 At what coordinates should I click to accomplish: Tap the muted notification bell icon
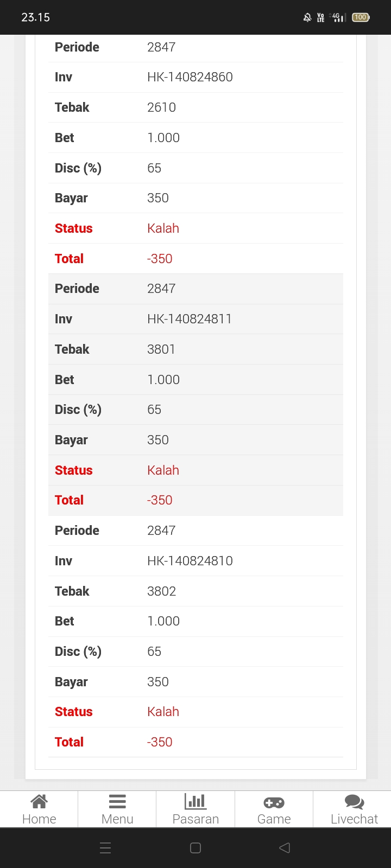click(307, 17)
